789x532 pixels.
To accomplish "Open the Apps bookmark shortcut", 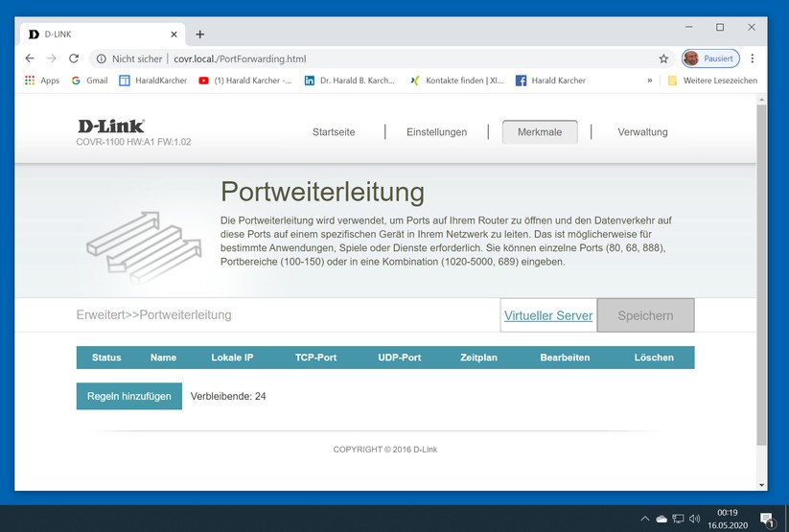I will click(42, 81).
